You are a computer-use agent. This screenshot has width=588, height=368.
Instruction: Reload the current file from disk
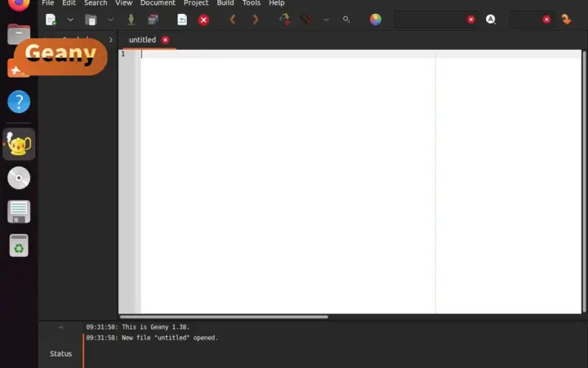click(182, 20)
